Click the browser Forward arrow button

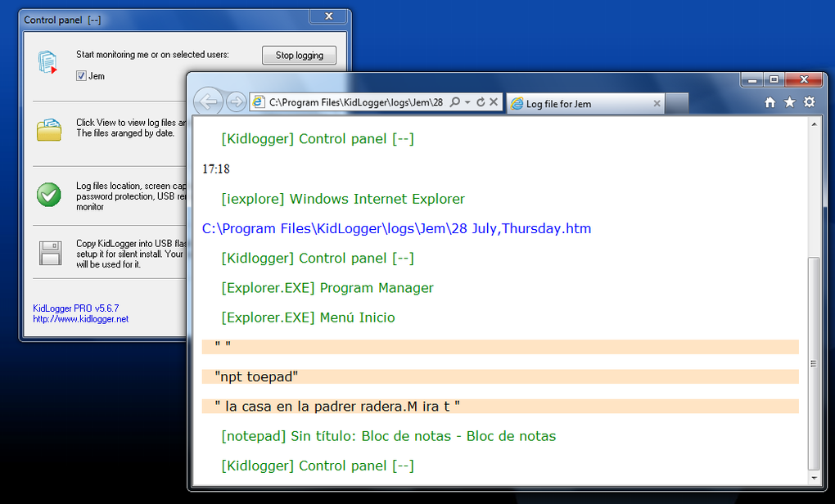[236, 101]
